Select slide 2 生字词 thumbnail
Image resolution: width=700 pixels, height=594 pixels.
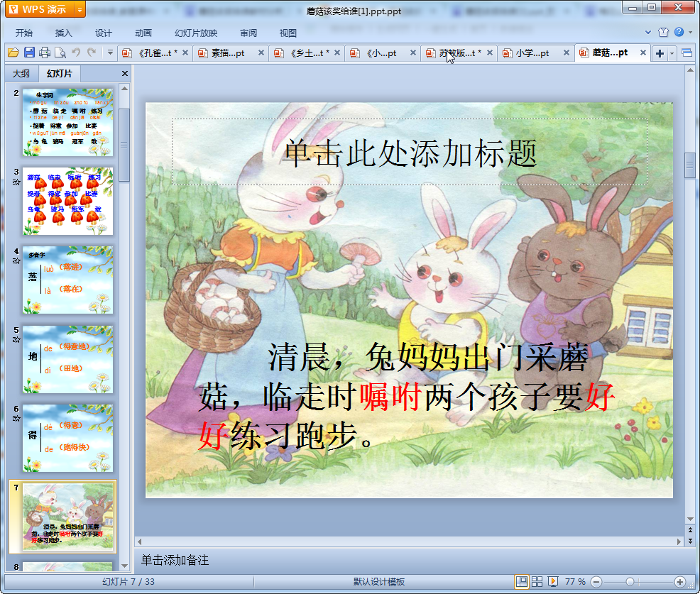68,122
